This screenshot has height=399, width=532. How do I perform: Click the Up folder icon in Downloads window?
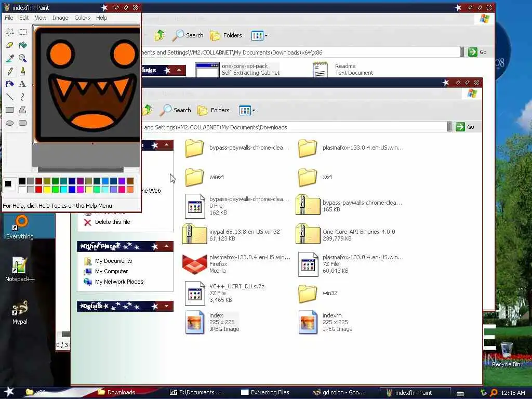pos(148,110)
